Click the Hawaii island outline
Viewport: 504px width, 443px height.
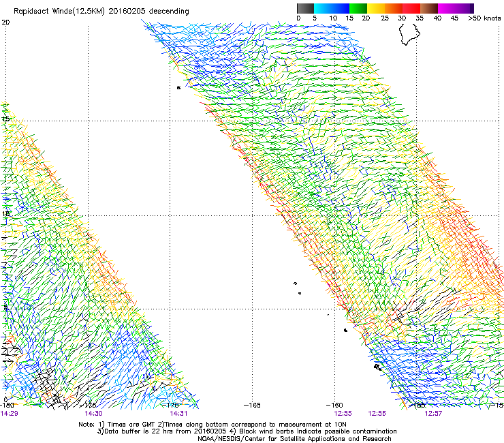tap(409, 34)
